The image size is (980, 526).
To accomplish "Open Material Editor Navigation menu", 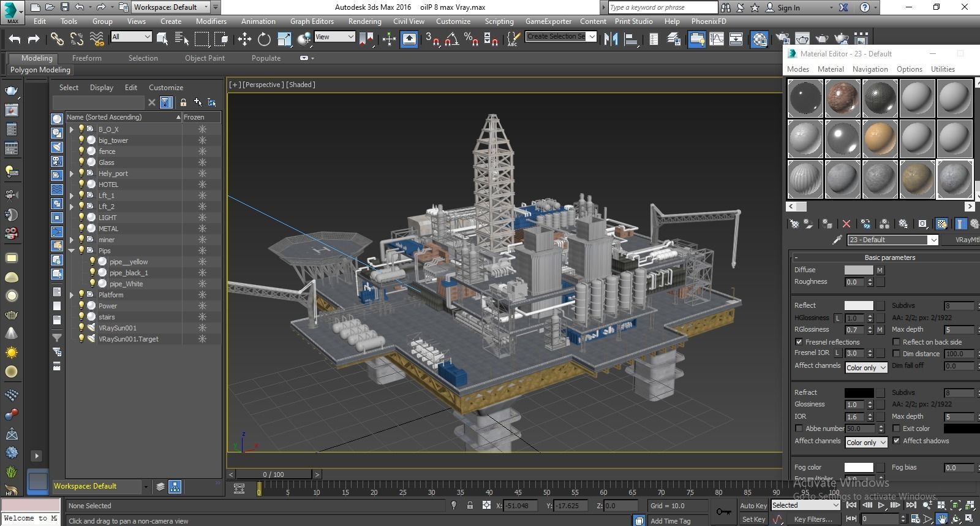I will pos(870,69).
